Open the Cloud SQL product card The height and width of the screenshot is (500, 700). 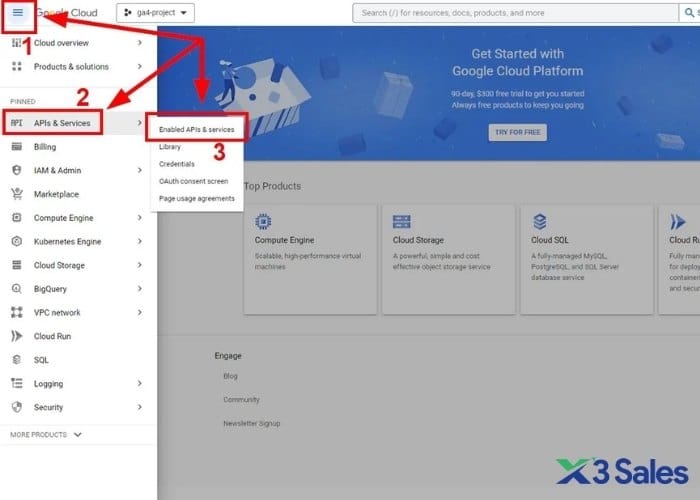(587, 259)
